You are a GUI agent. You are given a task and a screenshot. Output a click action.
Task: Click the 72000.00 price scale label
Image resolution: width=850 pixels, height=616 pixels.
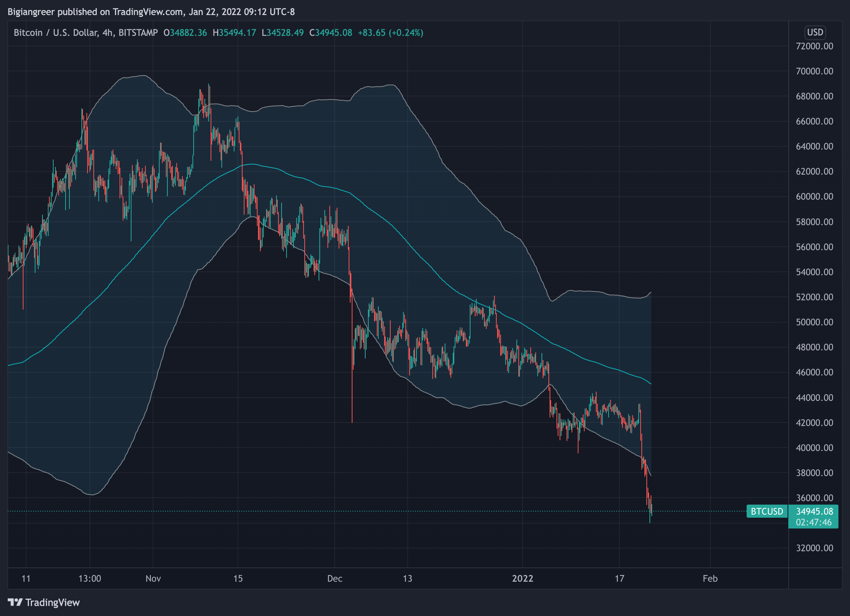coord(814,46)
